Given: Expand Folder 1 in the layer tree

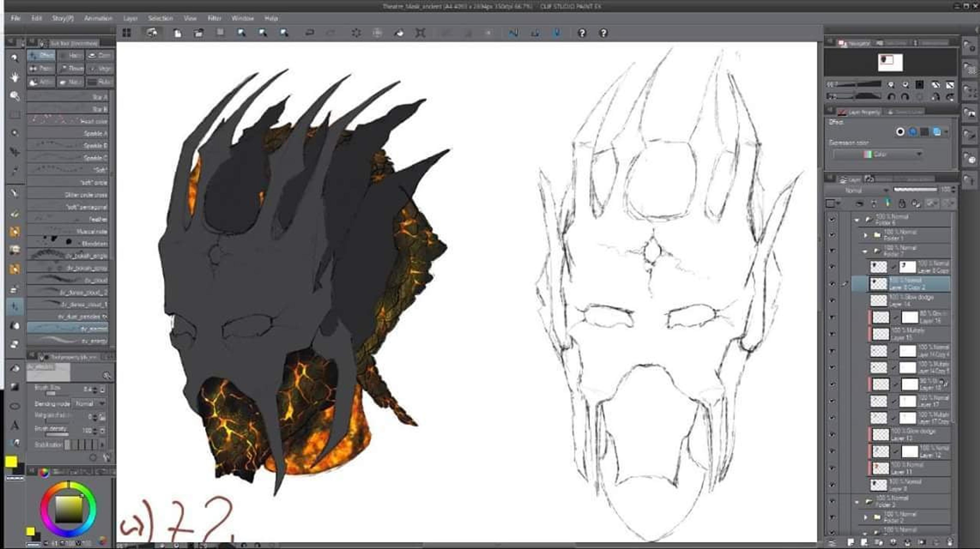Looking at the screenshot, I should tap(865, 235).
